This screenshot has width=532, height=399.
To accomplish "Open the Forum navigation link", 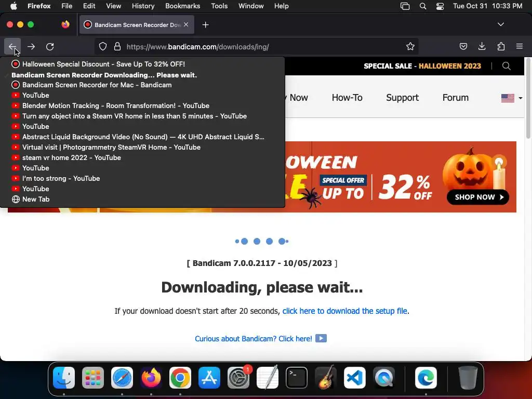I will click(455, 98).
